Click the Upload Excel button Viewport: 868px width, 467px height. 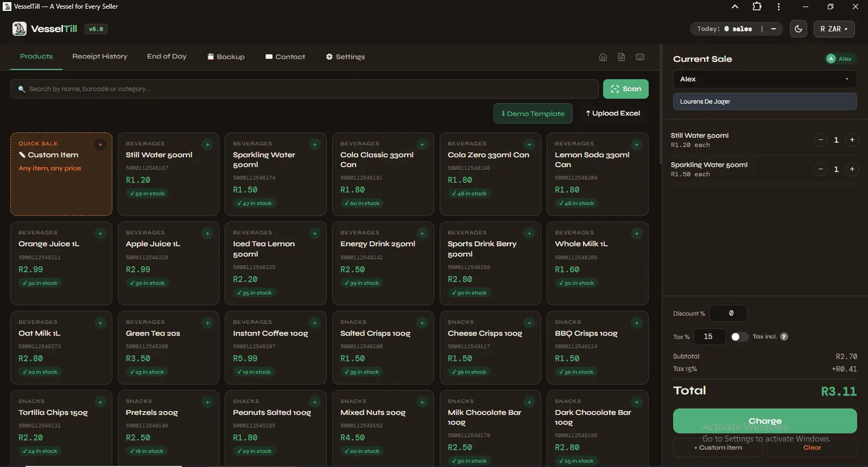(613, 113)
